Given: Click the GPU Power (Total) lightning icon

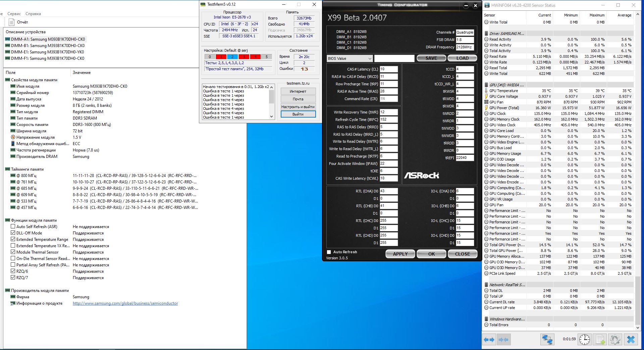Looking at the screenshot, I should click(x=486, y=108).
